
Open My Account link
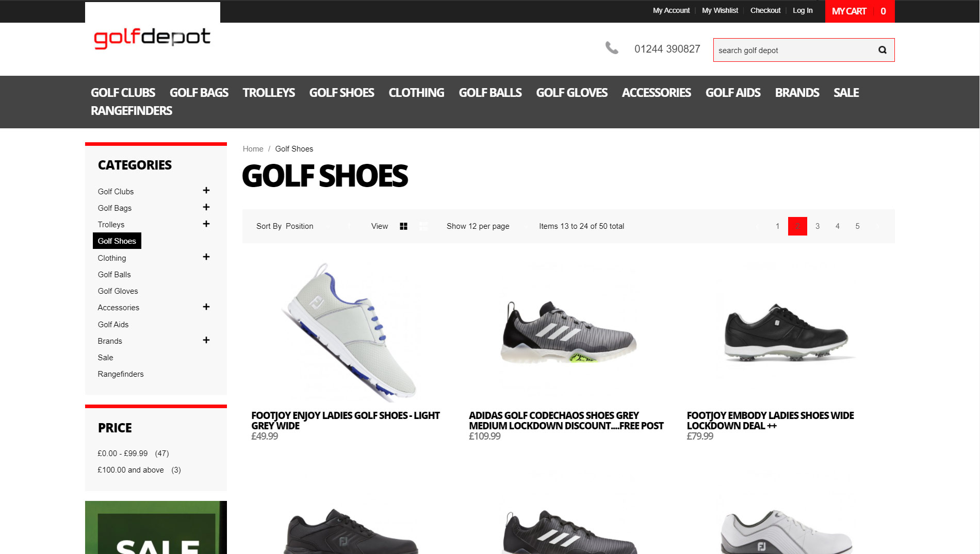click(x=671, y=10)
